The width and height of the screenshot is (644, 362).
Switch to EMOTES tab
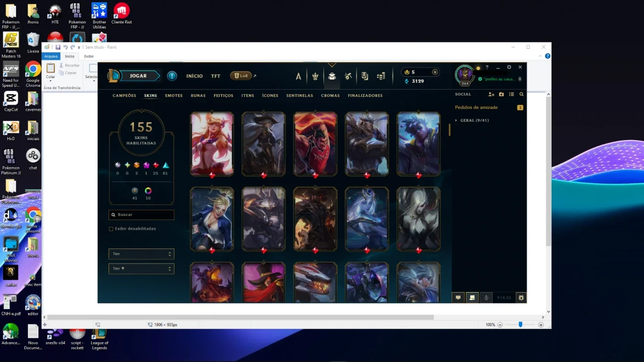174,96
